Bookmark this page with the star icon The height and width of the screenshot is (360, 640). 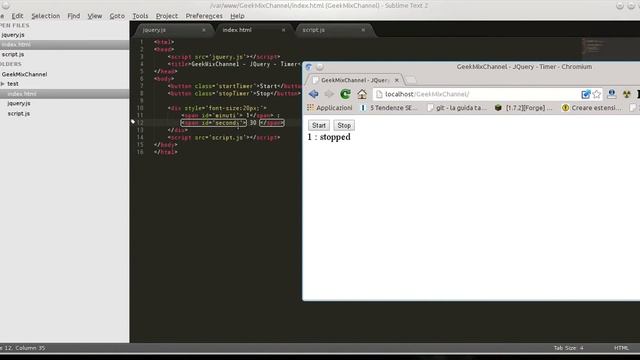[597, 94]
